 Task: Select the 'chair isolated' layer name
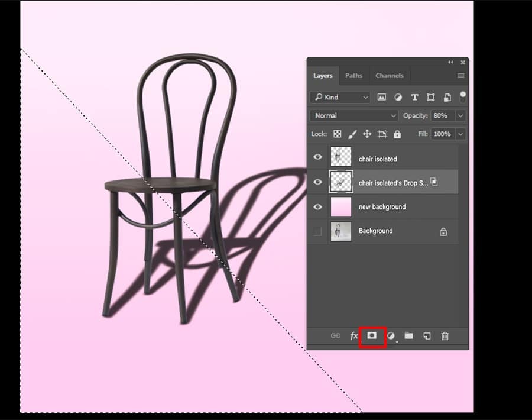coord(378,159)
